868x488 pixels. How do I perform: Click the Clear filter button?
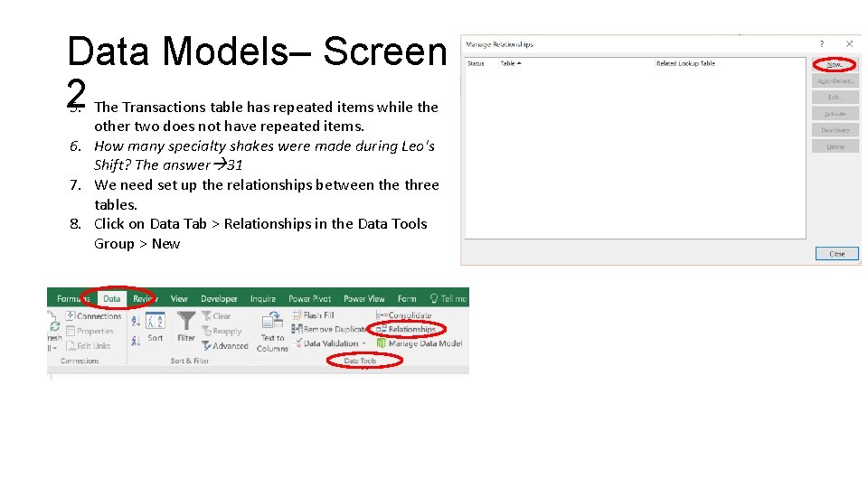(216, 316)
